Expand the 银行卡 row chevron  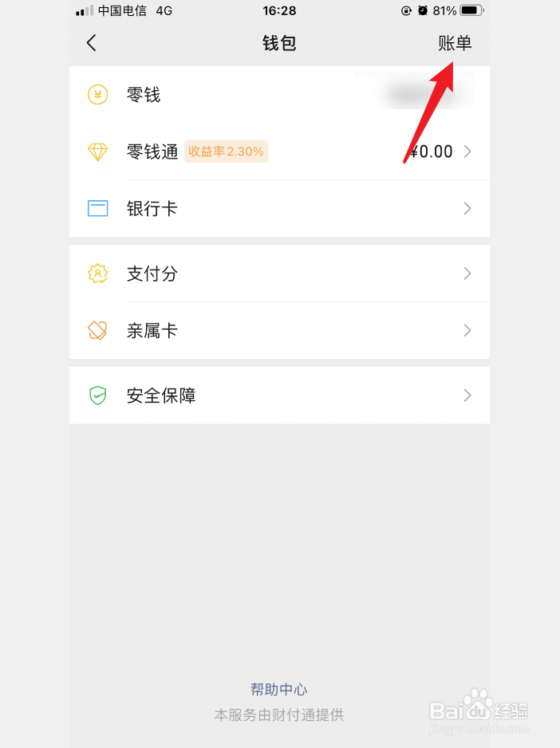click(467, 209)
